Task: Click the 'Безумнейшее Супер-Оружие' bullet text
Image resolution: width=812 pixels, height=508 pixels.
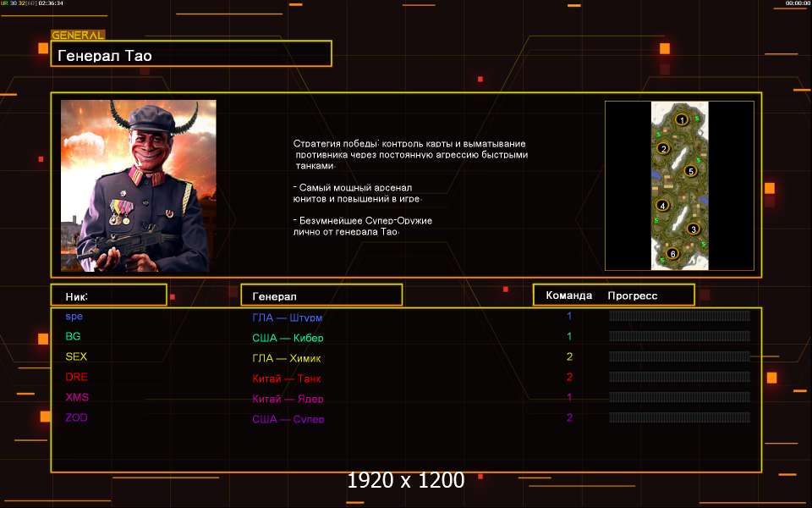Action: [x=363, y=225]
